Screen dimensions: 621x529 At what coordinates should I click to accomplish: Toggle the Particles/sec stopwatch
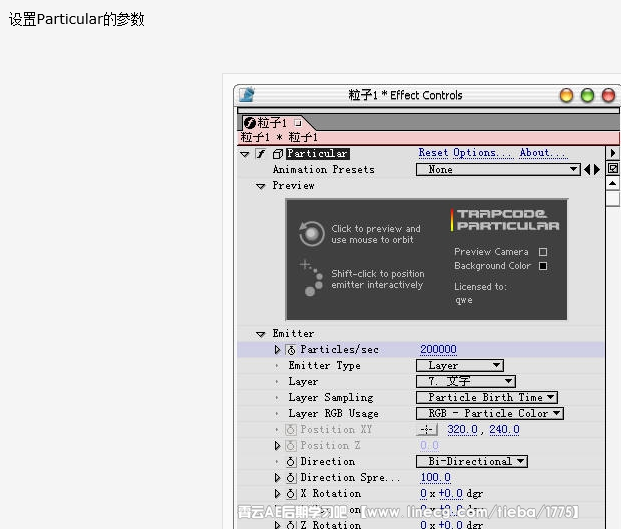click(291, 350)
